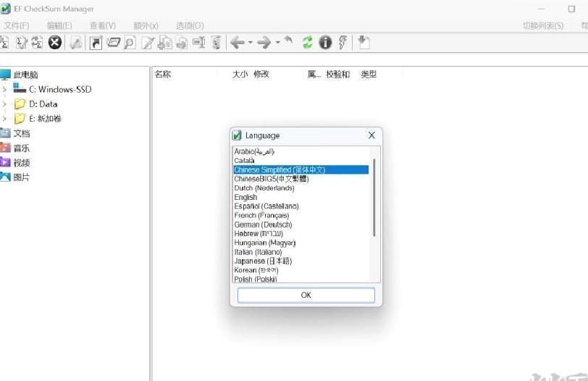Image resolution: width=588 pixels, height=381 pixels.
Task: Close the Language dialog with X
Action: [371, 135]
